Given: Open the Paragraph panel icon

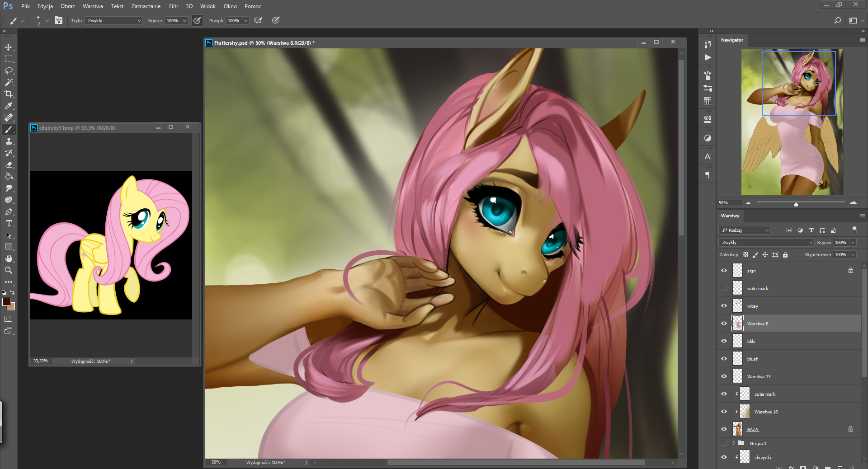Looking at the screenshot, I should 708,175.
